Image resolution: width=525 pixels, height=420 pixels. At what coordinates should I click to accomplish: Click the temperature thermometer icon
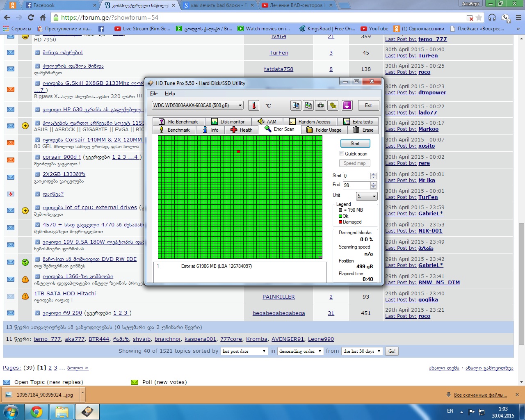[x=253, y=105]
